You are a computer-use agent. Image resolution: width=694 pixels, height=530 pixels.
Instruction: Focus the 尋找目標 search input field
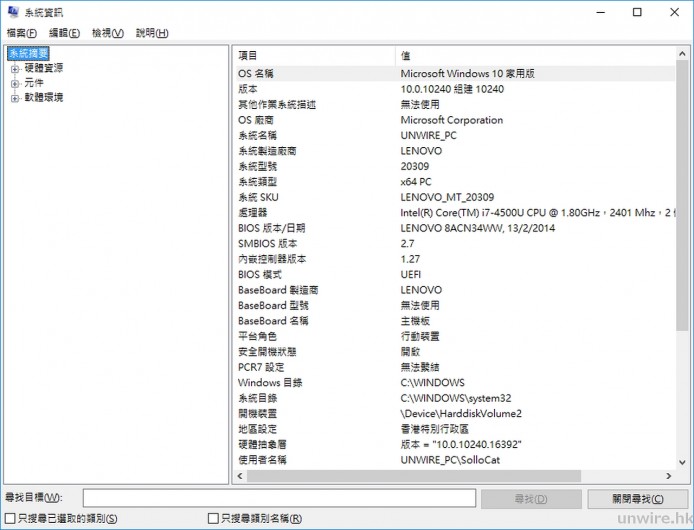click(278, 498)
